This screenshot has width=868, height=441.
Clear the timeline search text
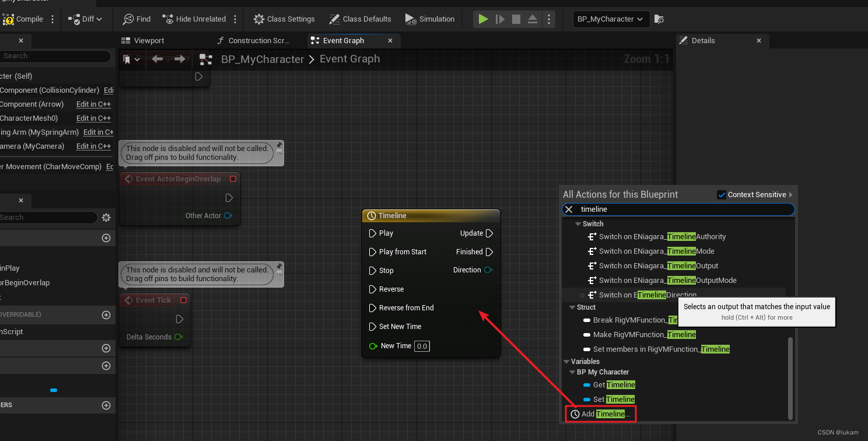569,209
